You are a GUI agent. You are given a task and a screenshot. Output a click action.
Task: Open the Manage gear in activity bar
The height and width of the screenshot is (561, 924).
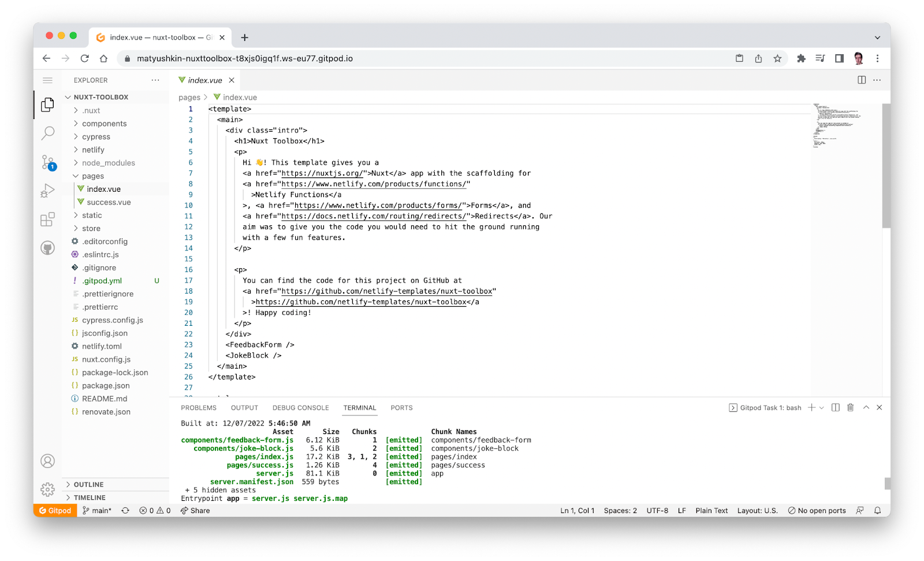(x=48, y=489)
